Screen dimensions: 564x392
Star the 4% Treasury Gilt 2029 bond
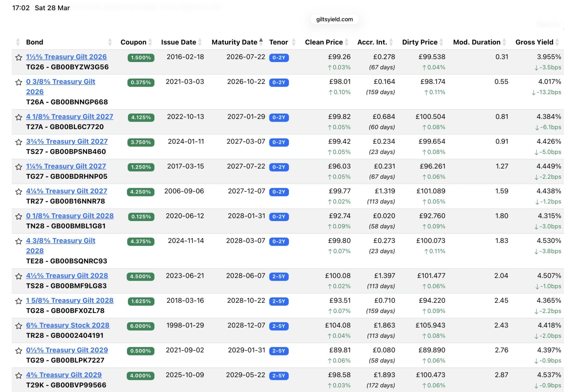[x=19, y=376]
